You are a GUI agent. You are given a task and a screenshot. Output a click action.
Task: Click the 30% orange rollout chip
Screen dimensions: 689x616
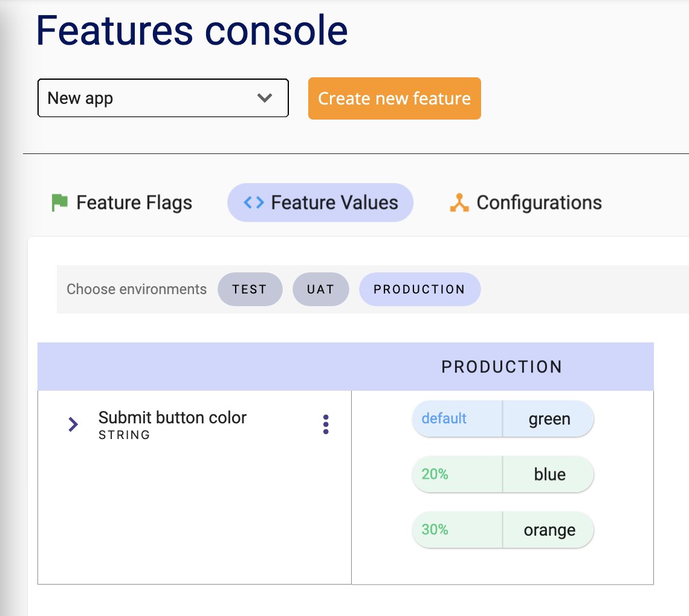coord(503,530)
